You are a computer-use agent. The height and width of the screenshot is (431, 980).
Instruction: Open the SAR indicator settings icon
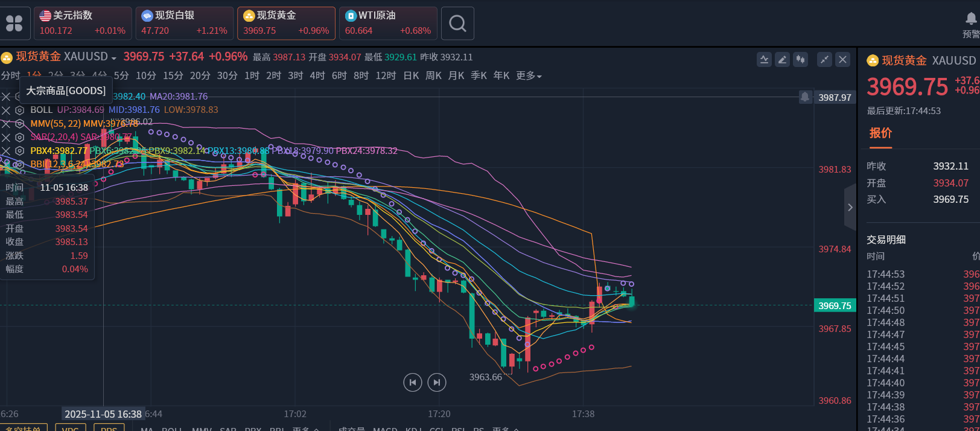tap(19, 137)
